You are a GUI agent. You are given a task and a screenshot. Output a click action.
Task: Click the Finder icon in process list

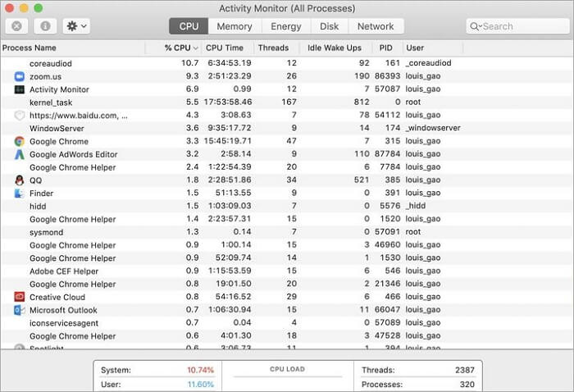pos(20,194)
